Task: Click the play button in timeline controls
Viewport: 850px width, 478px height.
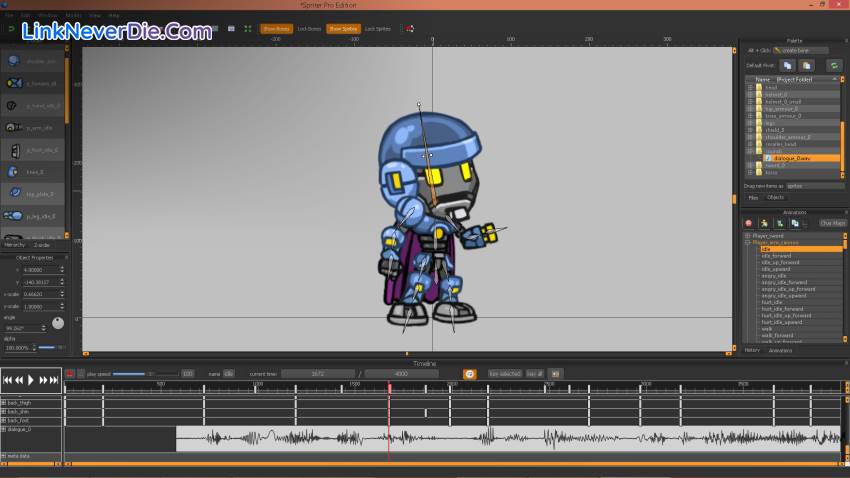Action: click(x=31, y=380)
